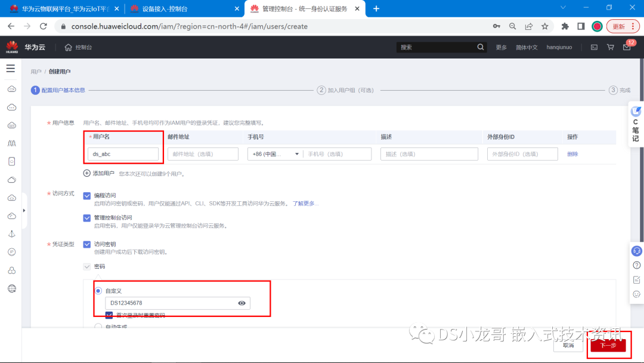Open a new browser tab

tap(376, 8)
